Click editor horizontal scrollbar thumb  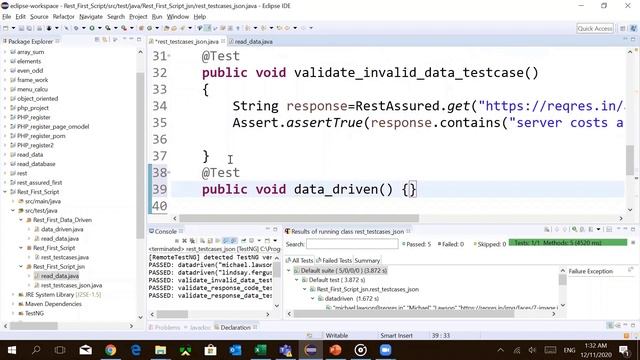[x=299, y=218]
